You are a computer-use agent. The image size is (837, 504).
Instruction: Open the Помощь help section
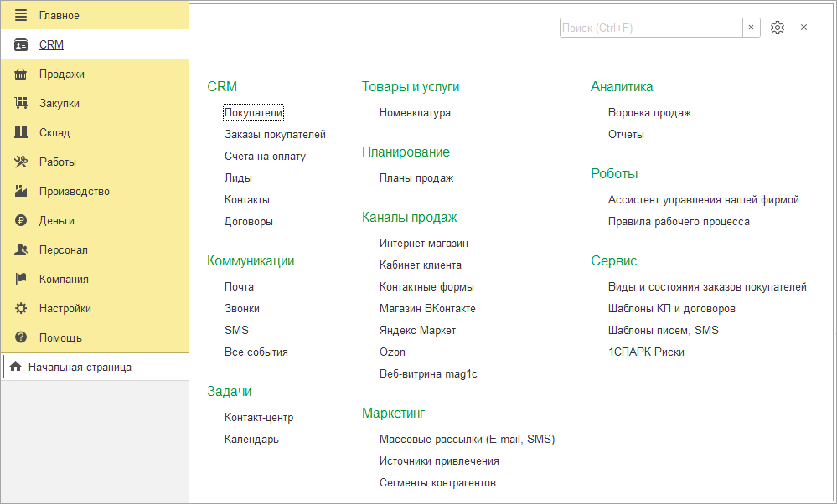(60, 338)
